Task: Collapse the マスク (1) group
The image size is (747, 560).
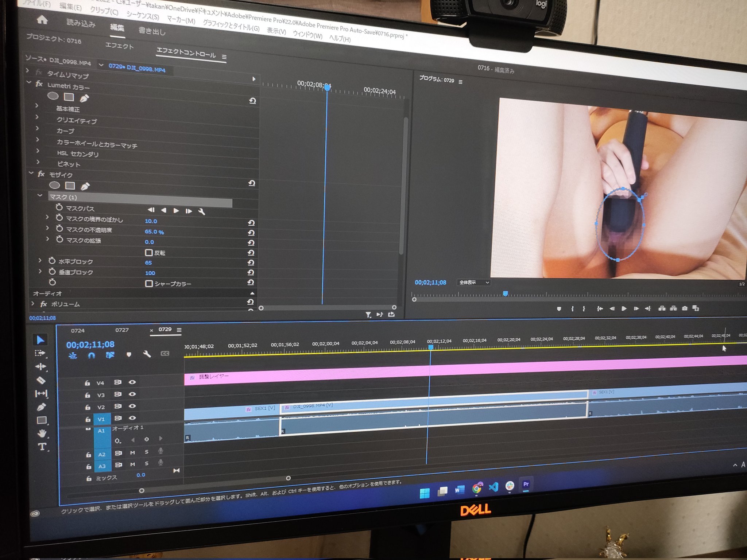Action: tap(40, 195)
